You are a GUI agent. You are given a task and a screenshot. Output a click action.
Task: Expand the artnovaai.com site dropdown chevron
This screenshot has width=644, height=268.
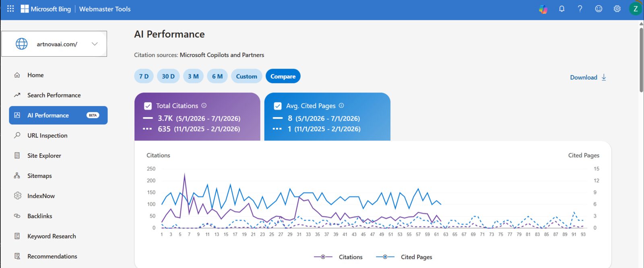(x=95, y=44)
